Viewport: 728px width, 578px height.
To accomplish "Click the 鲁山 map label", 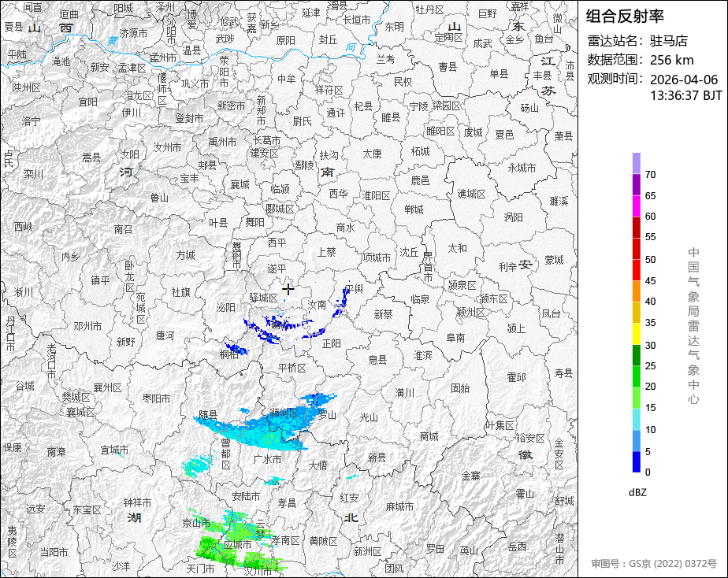I will click(x=159, y=198).
